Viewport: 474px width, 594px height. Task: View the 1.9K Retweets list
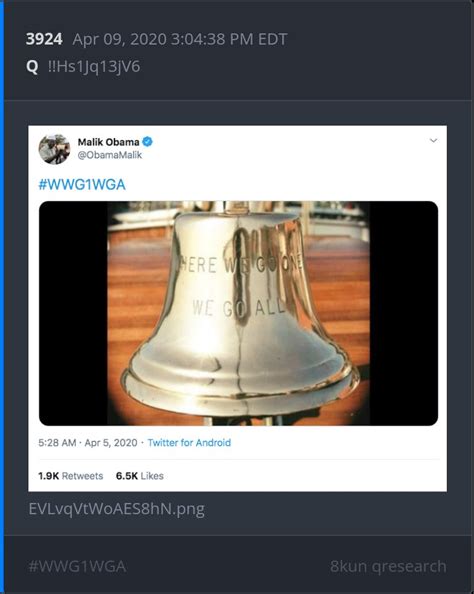click(x=70, y=476)
